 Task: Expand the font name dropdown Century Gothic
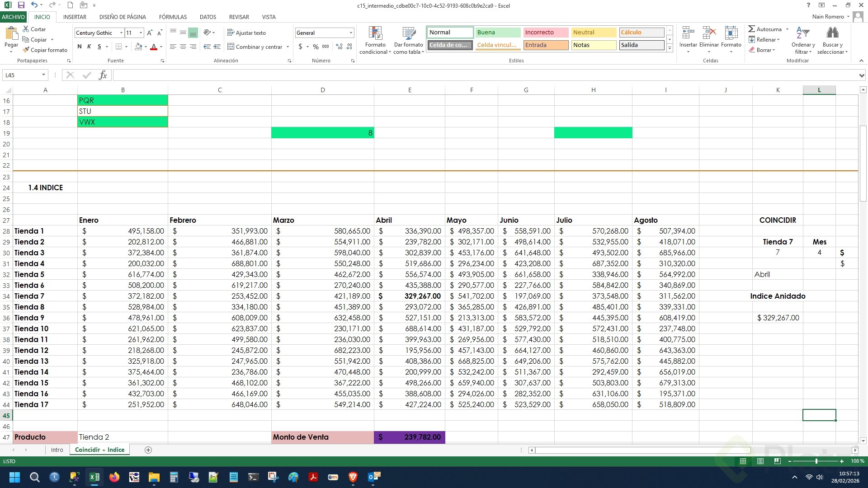tap(121, 33)
